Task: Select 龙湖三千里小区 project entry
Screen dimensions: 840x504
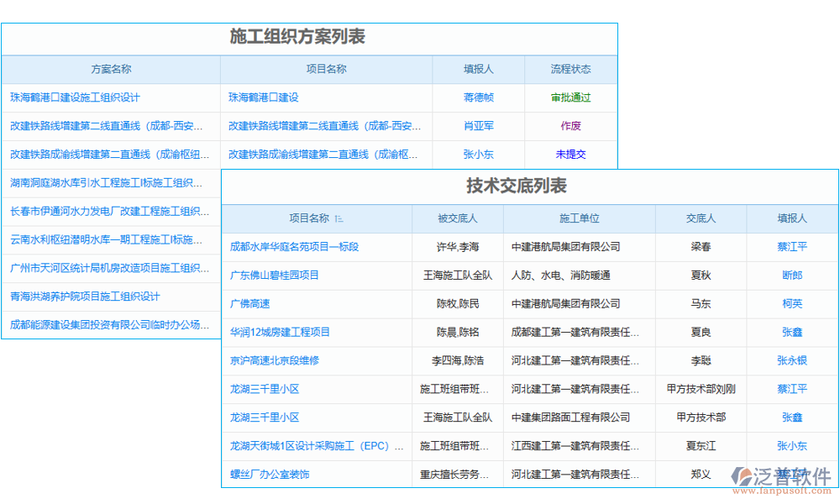Action: [263, 389]
